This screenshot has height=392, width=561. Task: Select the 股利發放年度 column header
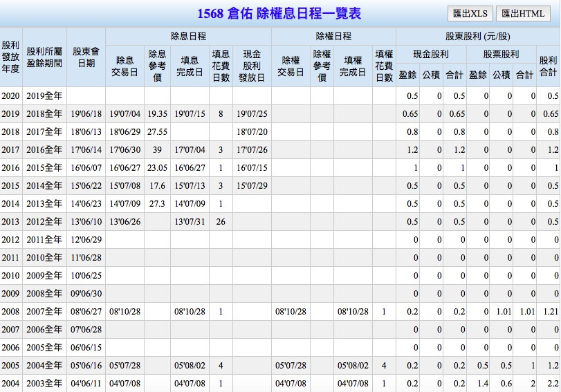[x=11, y=57]
